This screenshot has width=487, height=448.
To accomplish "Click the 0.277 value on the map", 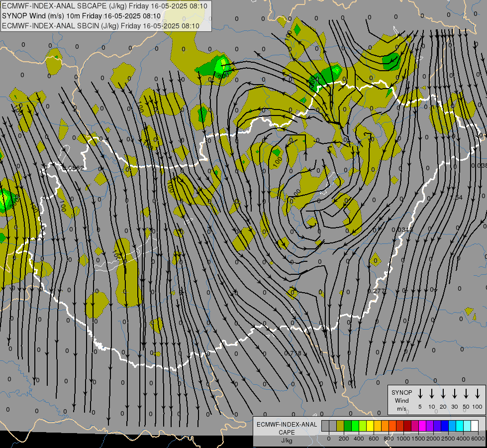I will coord(376,291).
